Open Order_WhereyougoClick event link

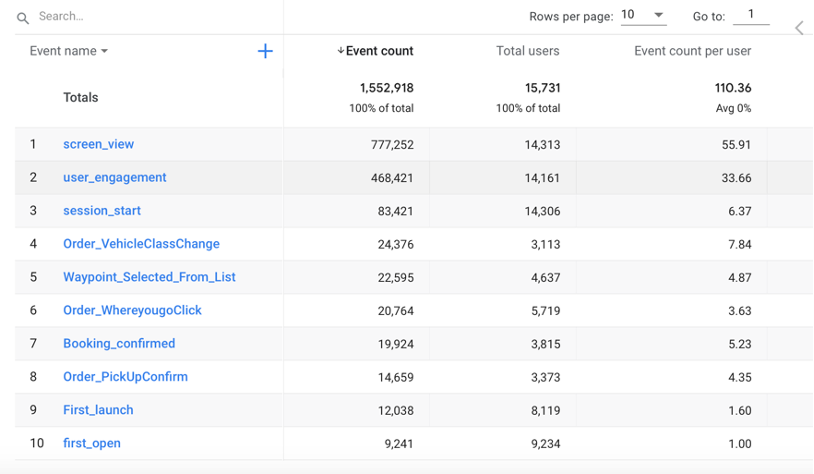pyautogui.click(x=132, y=310)
